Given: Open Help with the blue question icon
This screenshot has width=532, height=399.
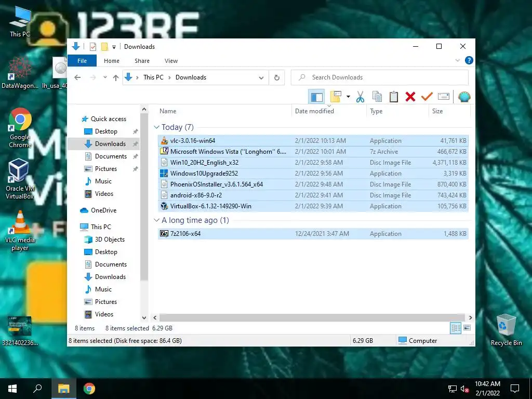Looking at the screenshot, I should coord(469,60).
